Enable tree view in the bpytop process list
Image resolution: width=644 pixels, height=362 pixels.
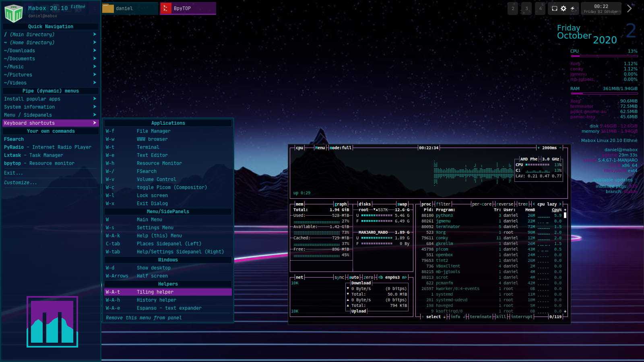coord(522,204)
